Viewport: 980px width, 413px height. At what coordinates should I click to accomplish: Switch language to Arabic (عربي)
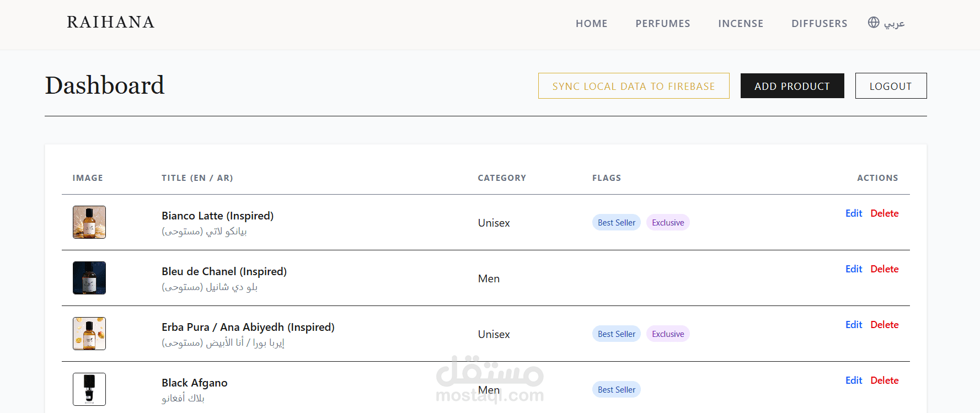click(894, 24)
